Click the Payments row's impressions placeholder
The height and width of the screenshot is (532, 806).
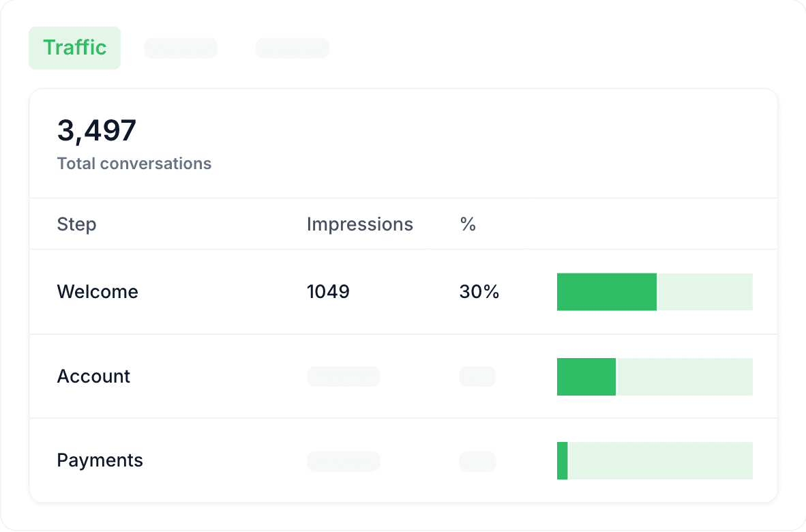343,461
